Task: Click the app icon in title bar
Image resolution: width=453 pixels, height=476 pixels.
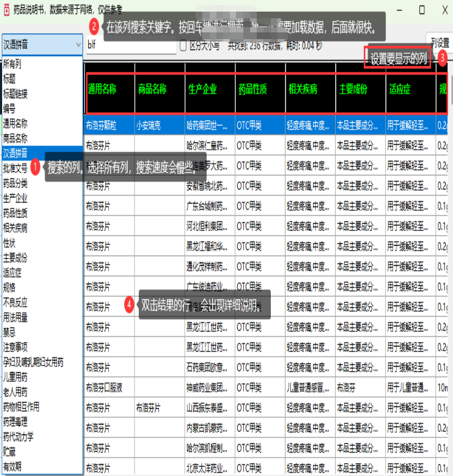Action: pyautogui.click(x=7, y=9)
